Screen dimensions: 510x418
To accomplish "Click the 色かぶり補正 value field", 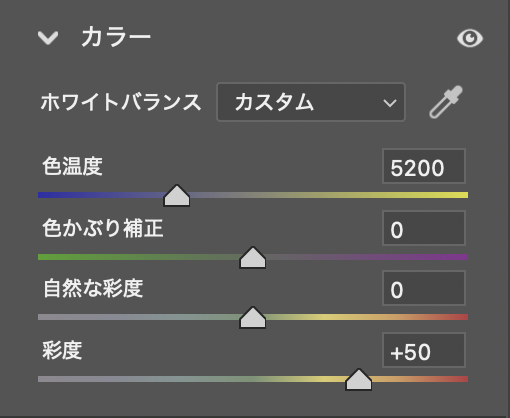I will (x=424, y=228).
